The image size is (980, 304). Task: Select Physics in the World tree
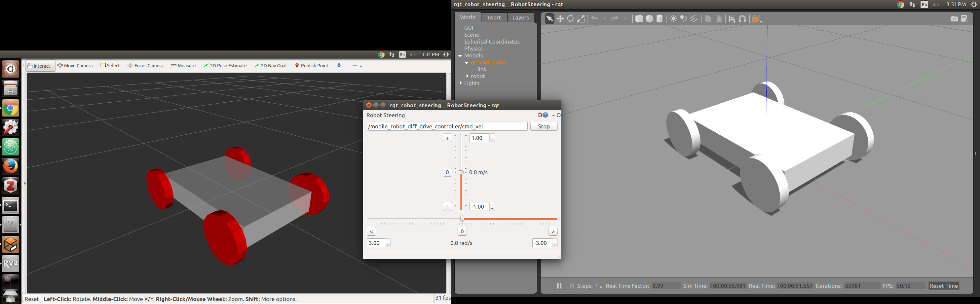tap(473, 49)
